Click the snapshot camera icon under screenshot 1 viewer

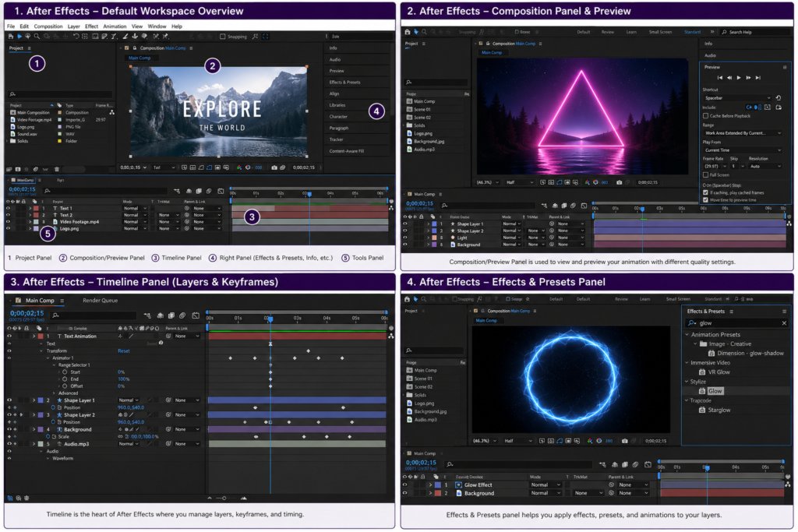[274, 167]
